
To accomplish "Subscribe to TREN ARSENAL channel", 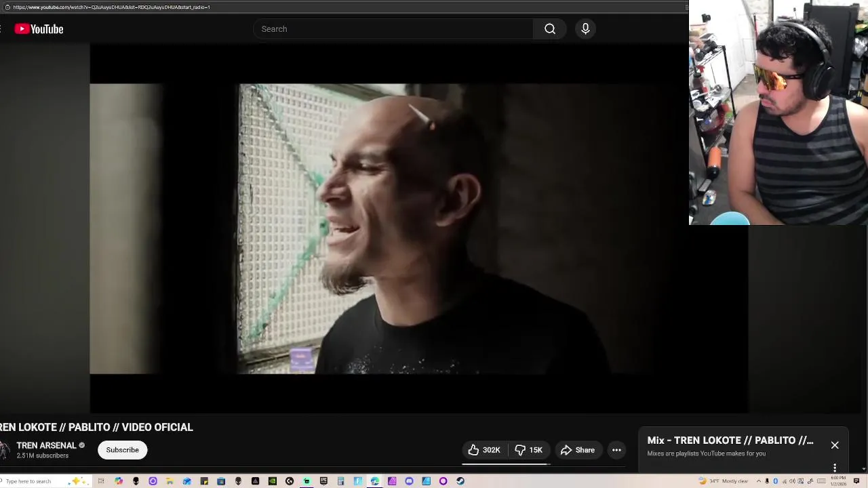I will tap(122, 450).
